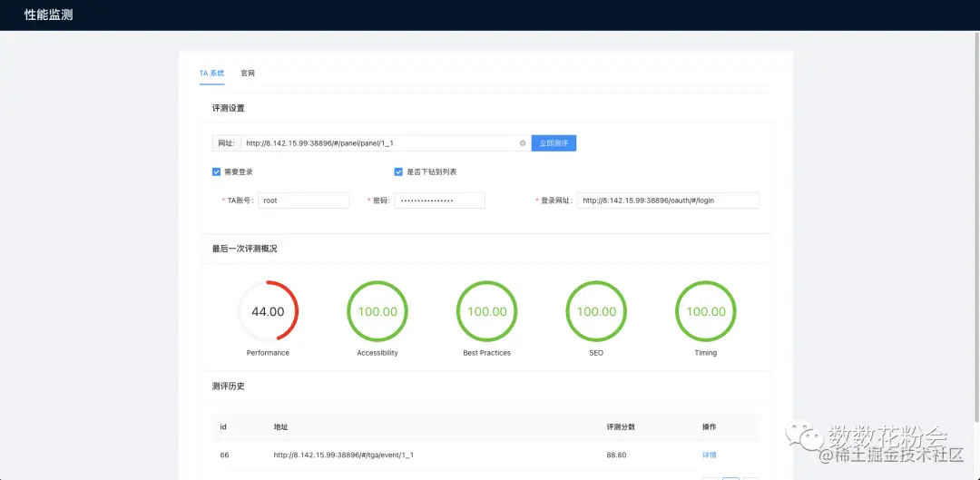Click the 密码 password field
Screen dimensions: 980x480
click(x=439, y=201)
